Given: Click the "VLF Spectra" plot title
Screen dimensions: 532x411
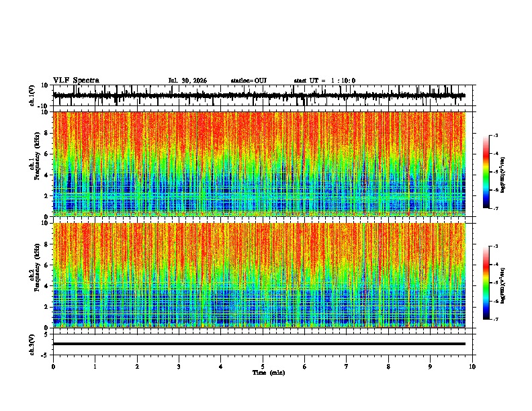Looking at the screenshot, I should (76, 81).
